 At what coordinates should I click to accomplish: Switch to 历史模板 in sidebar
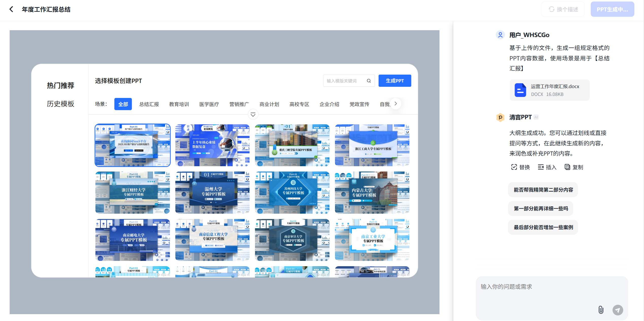(60, 104)
